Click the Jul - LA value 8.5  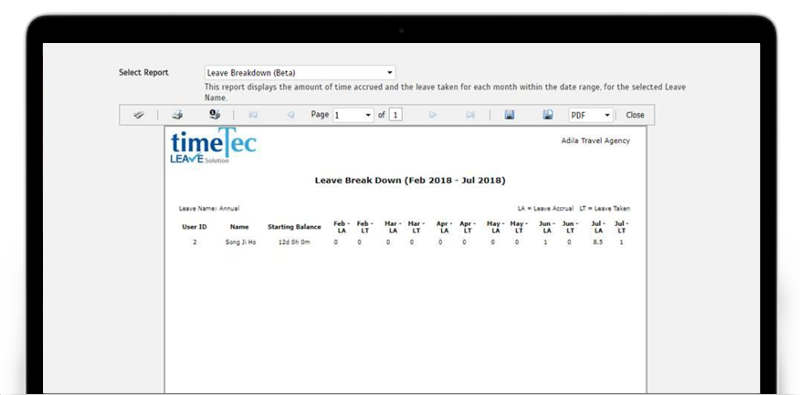pos(597,242)
